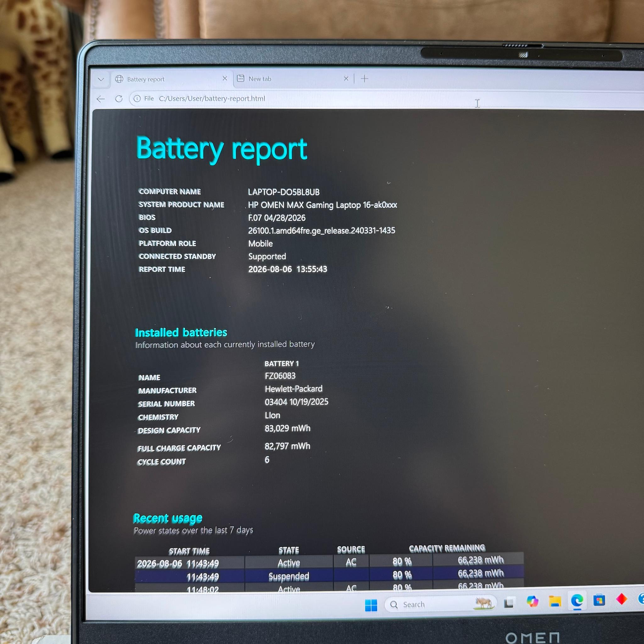This screenshot has height=644, width=644.
Task: Click the Installed batteries heading
Action: [181, 332]
